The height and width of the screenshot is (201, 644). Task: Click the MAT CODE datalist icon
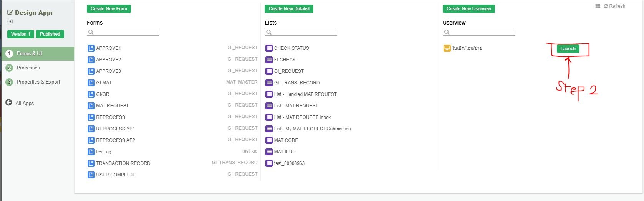[269, 140]
